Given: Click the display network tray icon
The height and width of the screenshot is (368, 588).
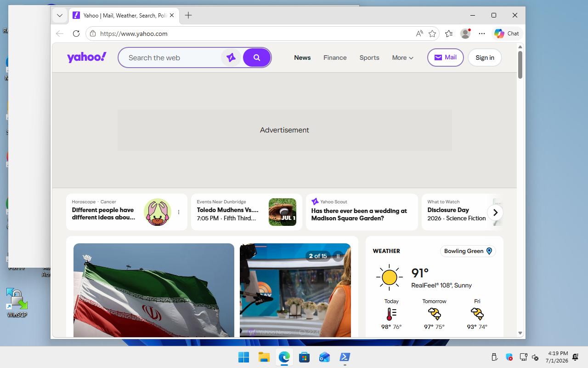Looking at the screenshot, I should [523, 357].
